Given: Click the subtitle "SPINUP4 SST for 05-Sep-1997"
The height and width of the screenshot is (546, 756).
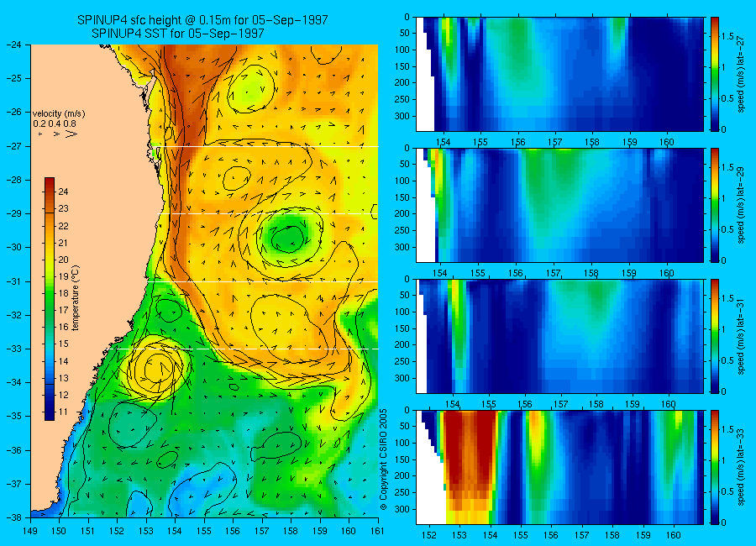Looking at the screenshot, I should click(178, 34).
